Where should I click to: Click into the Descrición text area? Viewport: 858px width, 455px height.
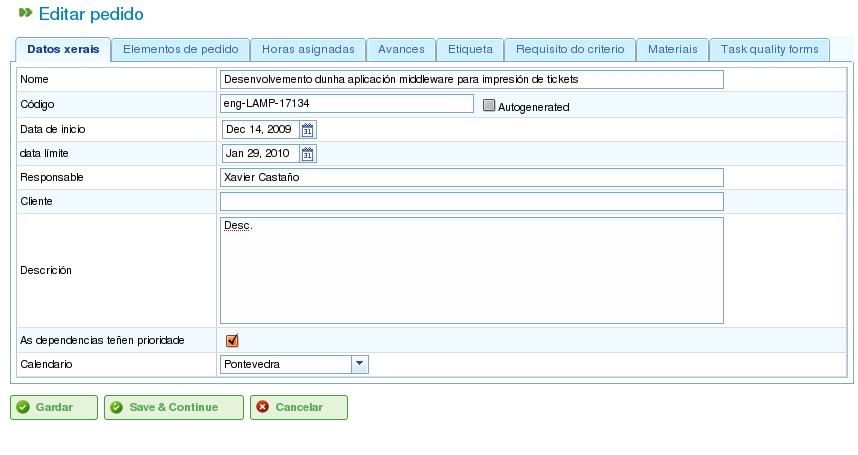pos(472,271)
